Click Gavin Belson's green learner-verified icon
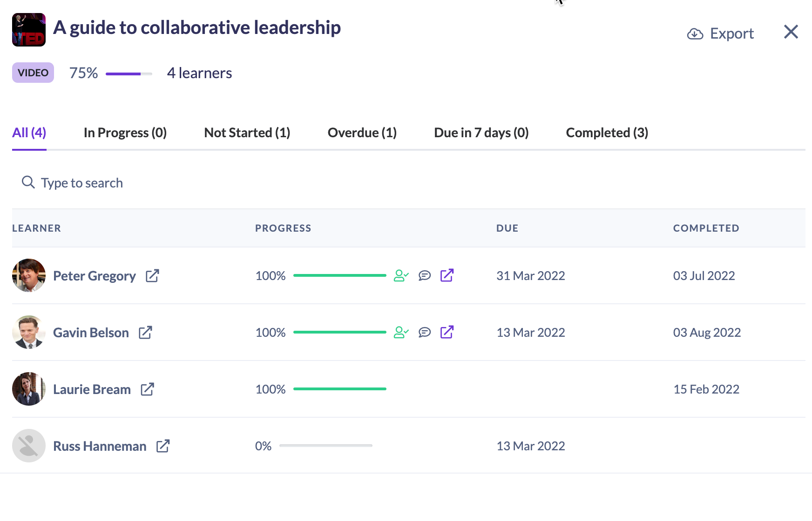The image size is (812, 521). pyautogui.click(x=401, y=332)
